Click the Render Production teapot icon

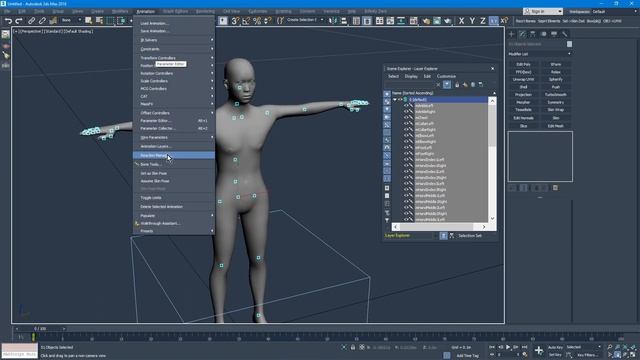(448, 21)
